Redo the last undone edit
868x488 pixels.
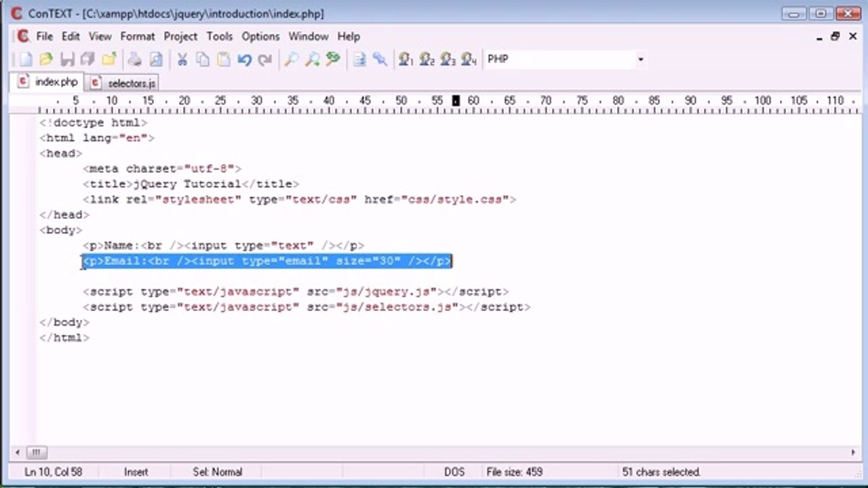pos(265,60)
